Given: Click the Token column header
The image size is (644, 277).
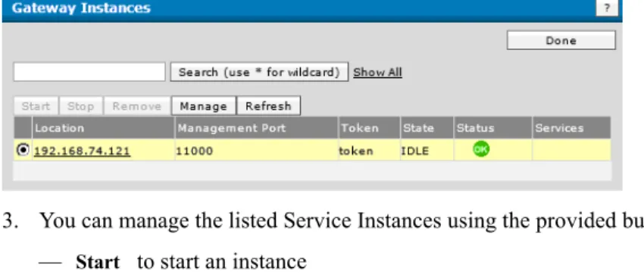Looking at the screenshot, I should click(369, 128).
